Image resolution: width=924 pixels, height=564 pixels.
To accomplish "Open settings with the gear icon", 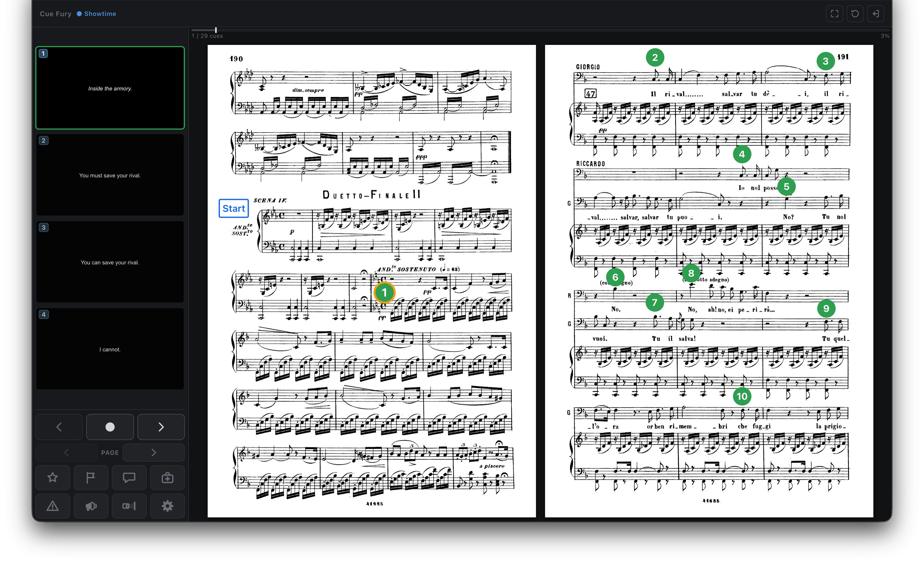I will [x=167, y=506].
